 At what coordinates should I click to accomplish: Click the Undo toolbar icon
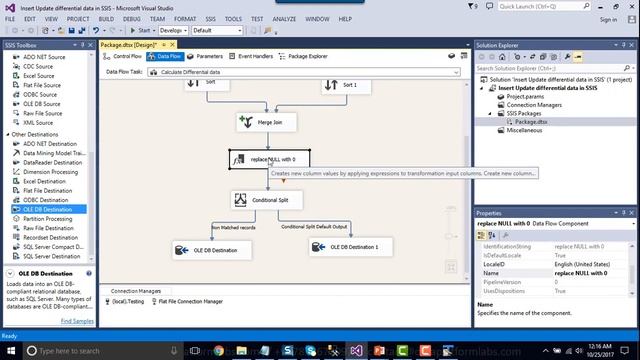(96, 31)
